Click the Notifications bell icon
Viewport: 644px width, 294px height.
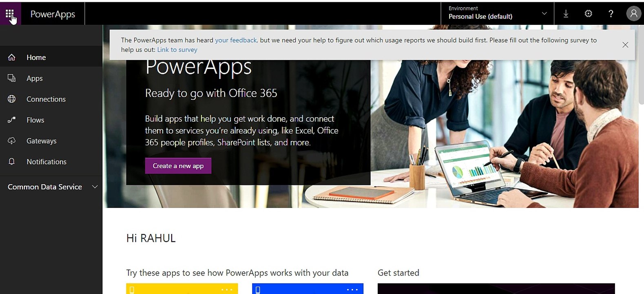pos(12,161)
